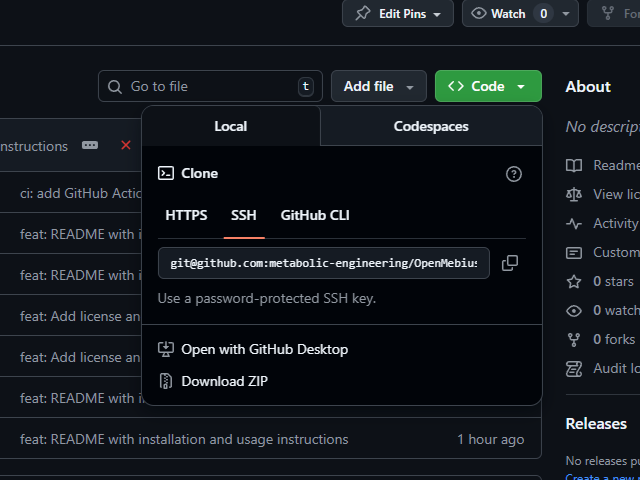Copy the SSH clone URL to clipboard

(x=510, y=263)
